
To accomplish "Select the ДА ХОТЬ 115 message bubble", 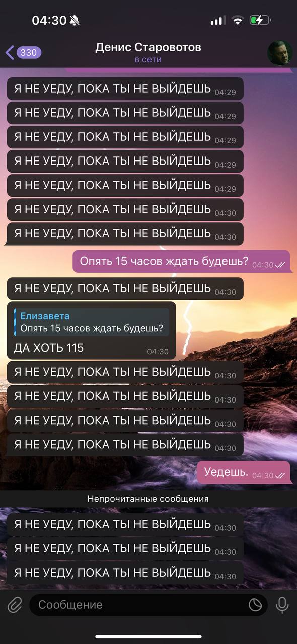I will (91, 331).
